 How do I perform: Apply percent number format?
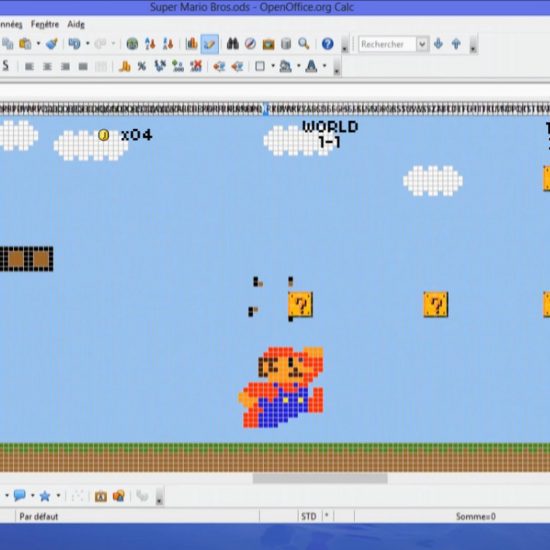(x=142, y=66)
